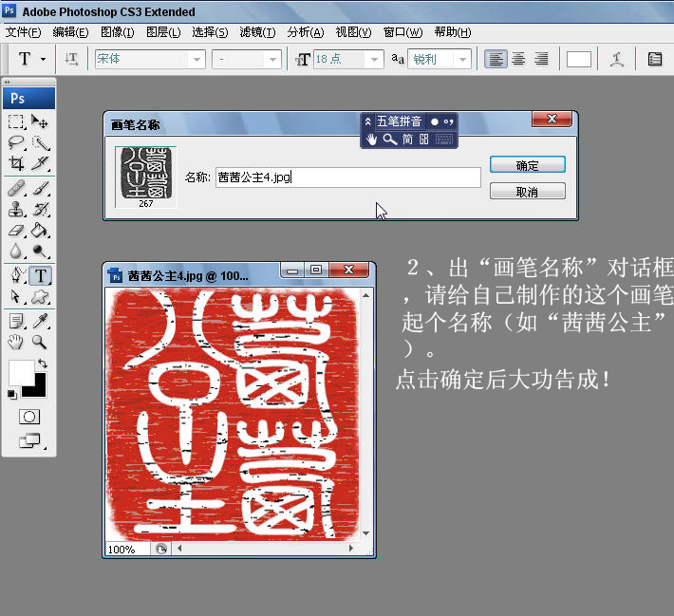The height and width of the screenshot is (616, 674).
Task: Select the Zoom tool in toolbox
Action: (41, 342)
